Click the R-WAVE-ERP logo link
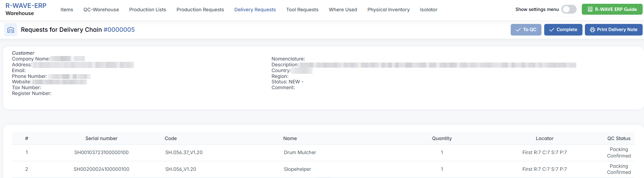 point(26,6)
